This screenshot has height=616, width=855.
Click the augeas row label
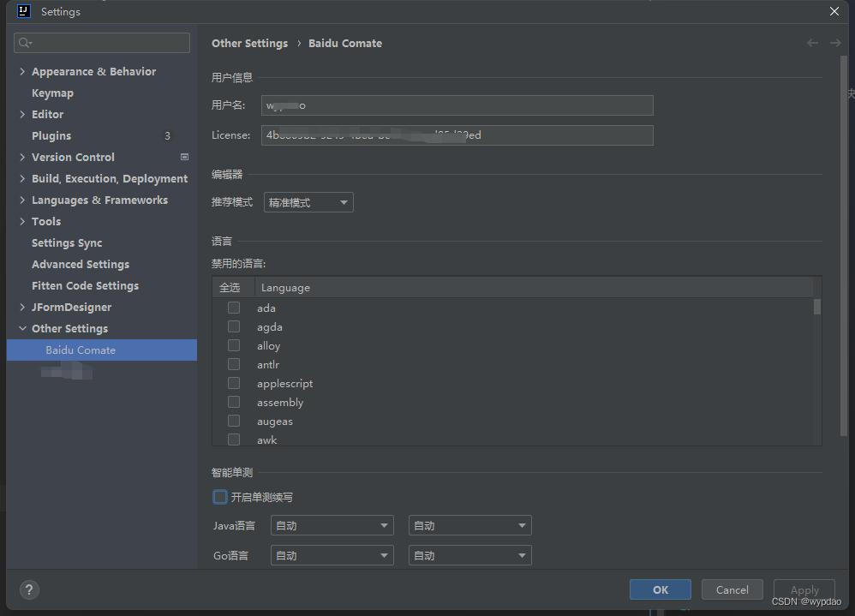[x=275, y=422]
